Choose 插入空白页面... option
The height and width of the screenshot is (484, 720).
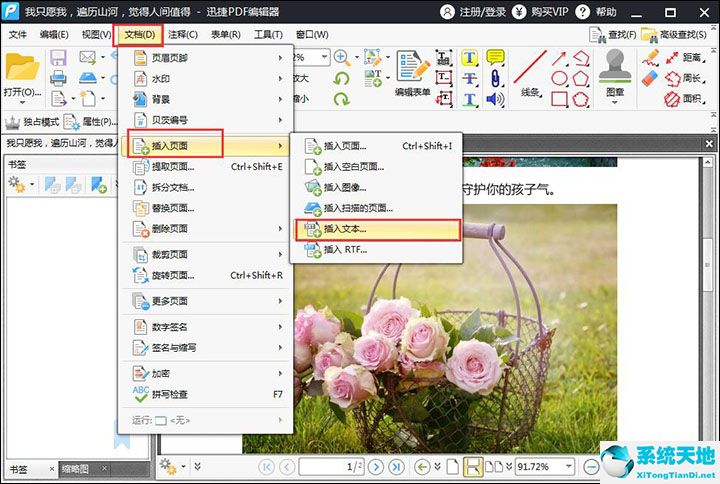[x=377, y=167]
